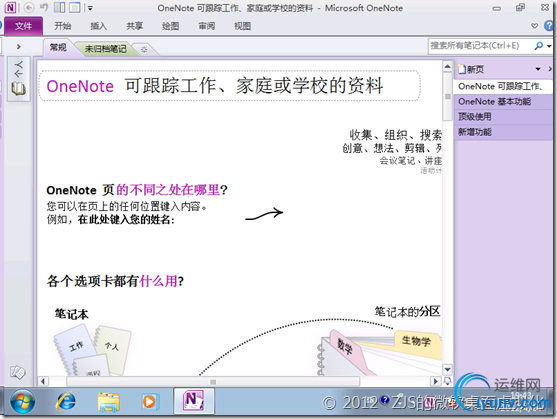The width and height of the screenshot is (557, 419).
Task: Click the scroll-to-bottom icon below vertical scrollbar
Action: [x=448, y=381]
